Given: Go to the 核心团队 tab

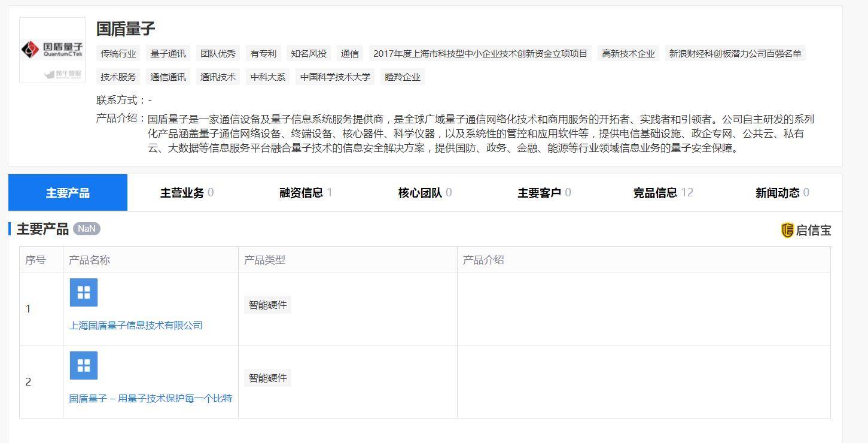Looking at the screenshot, I should tap(425, 193).
